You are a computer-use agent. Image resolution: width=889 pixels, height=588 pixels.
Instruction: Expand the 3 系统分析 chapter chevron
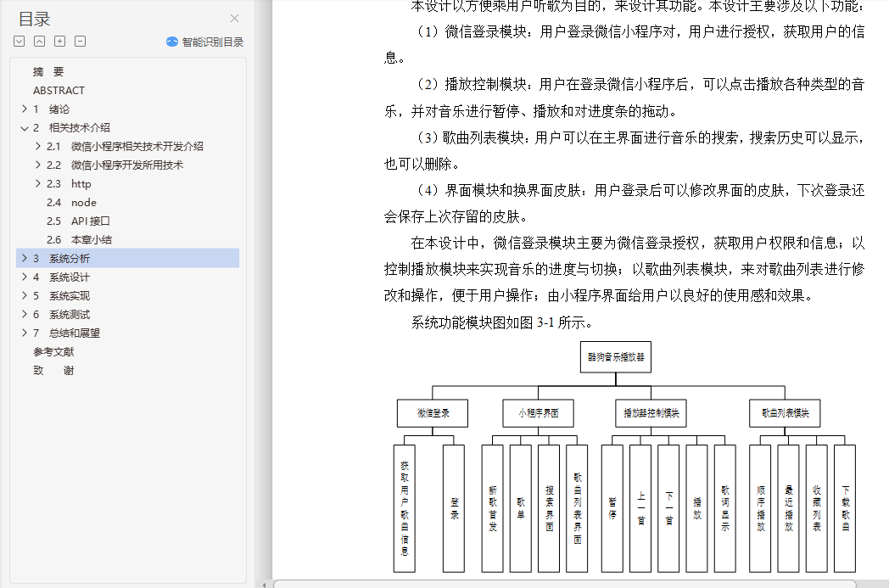tap(24, 258)
